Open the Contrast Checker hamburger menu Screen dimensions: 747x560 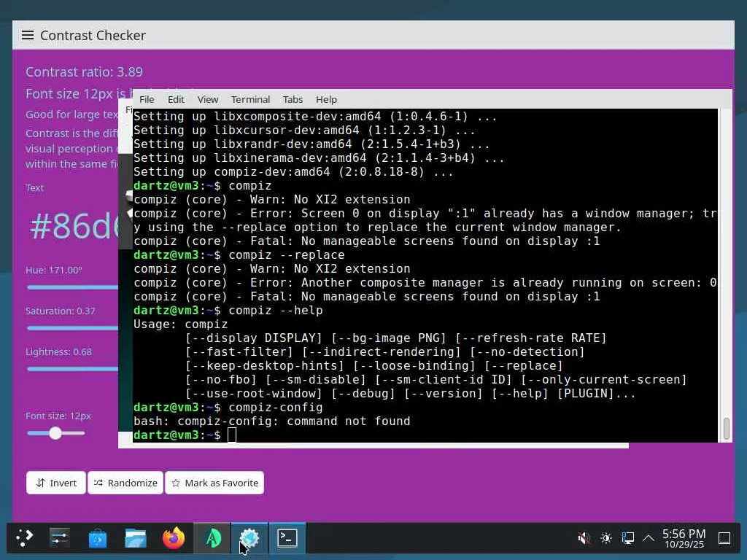[28, 35]
